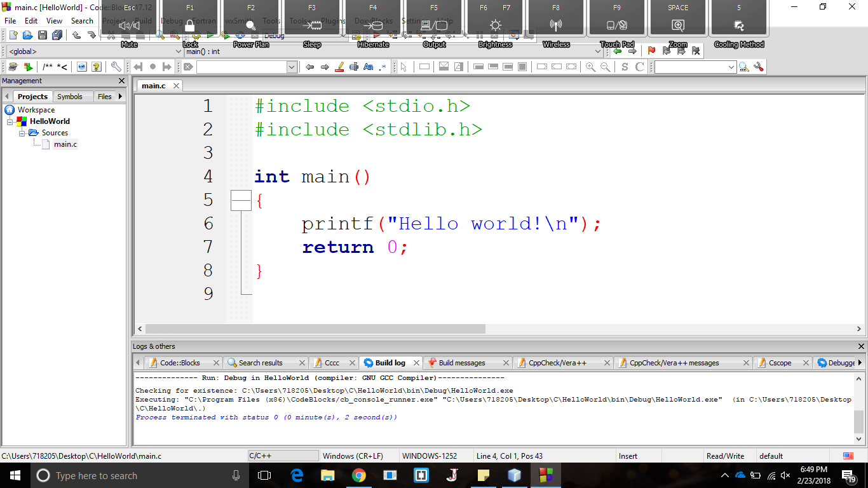This screenshot has height=488, width=868.
Task: Select the wxSmith zoom-in magnifier icon
Action: click(589, 66)
